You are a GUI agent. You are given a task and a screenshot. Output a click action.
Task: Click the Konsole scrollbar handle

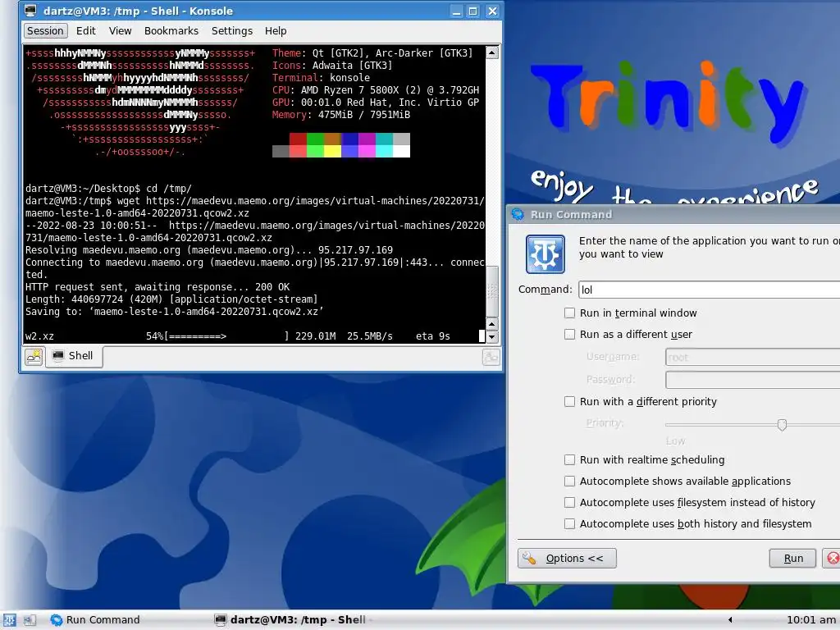[x=492, y=291]
